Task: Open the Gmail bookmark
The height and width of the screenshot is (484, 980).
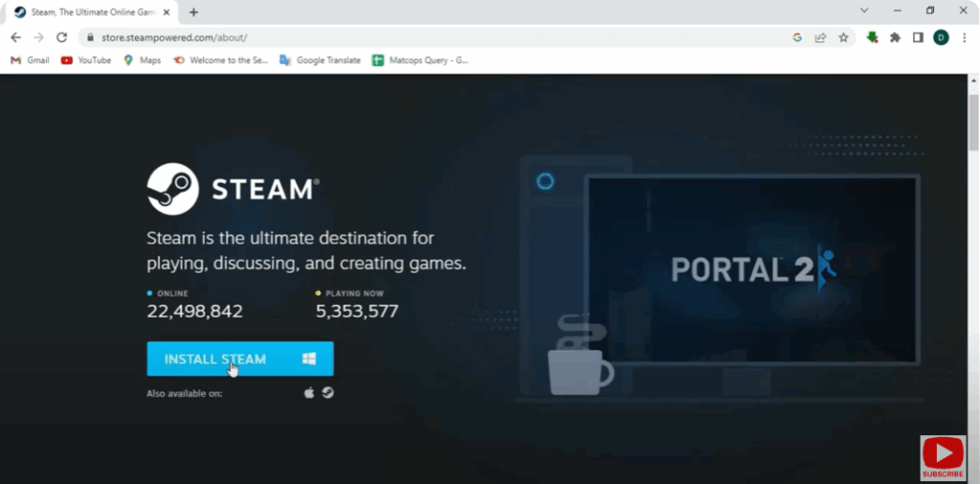Action: (x=30, y=60)
